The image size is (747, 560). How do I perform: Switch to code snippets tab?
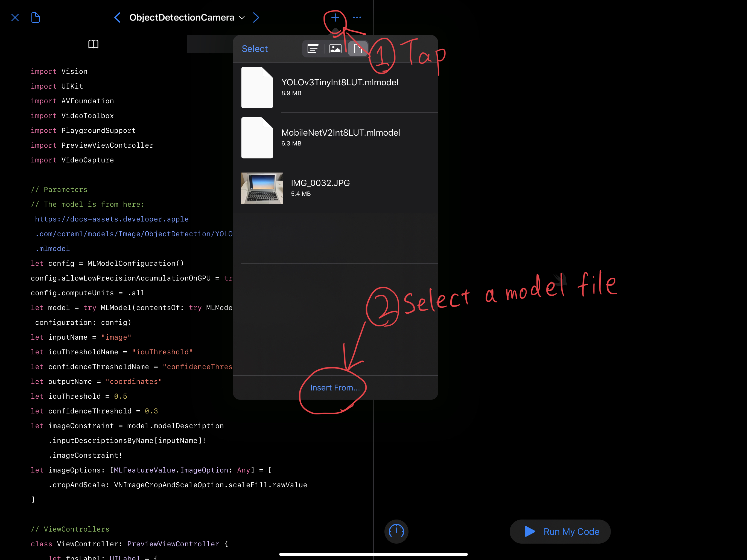click(x=313, y=49)
